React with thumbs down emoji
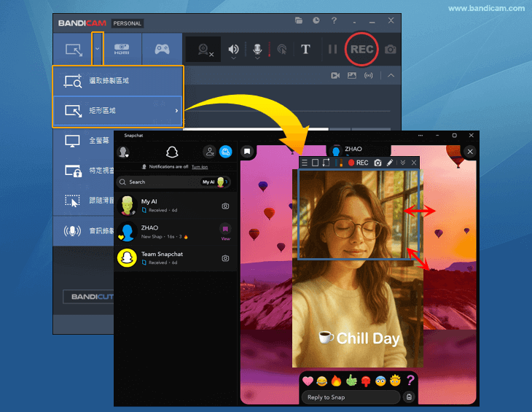Screen dimensions: 532x412 click(366, 381)
